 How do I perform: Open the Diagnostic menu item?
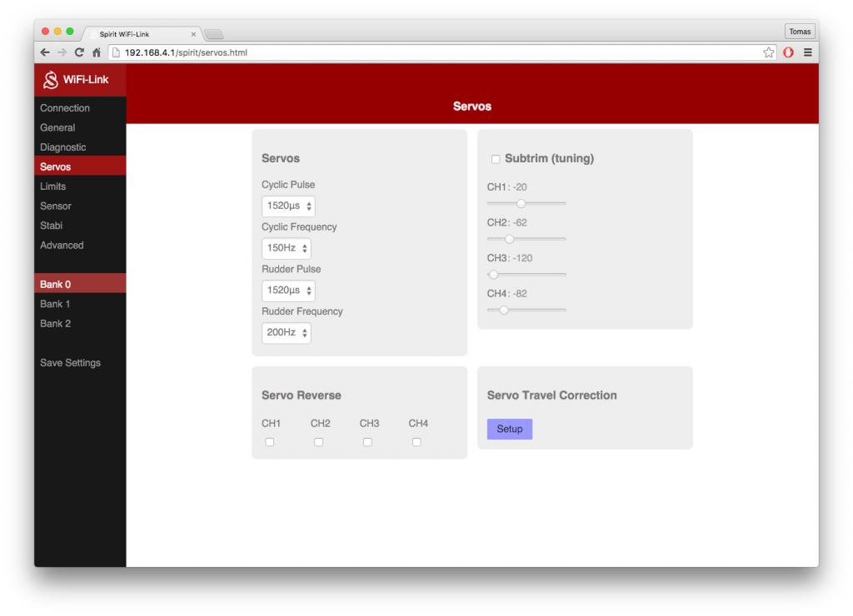point(63,147)
